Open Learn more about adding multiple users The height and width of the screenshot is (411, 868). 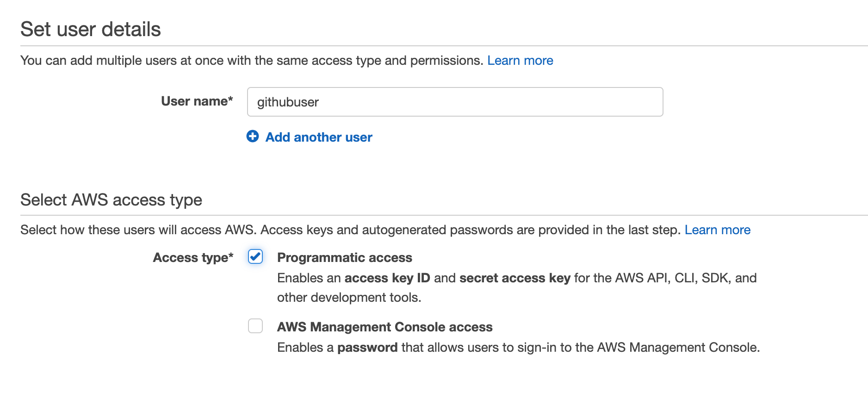(520, 60)
